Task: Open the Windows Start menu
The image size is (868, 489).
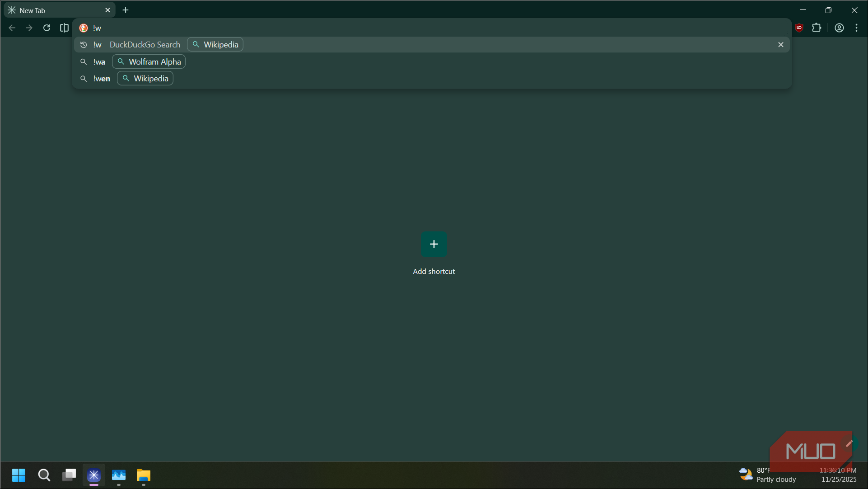Action: [19, 475]
